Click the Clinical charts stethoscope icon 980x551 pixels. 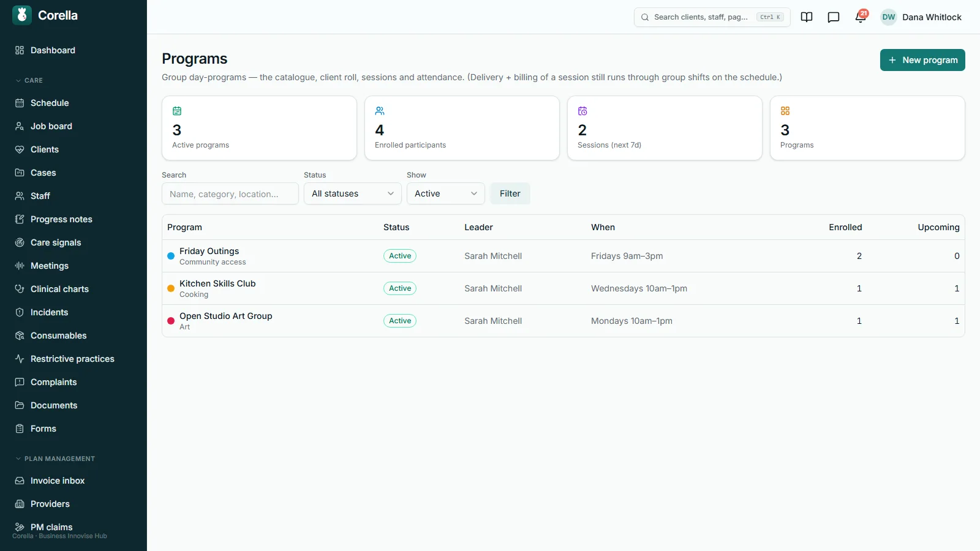coord(20,289)
